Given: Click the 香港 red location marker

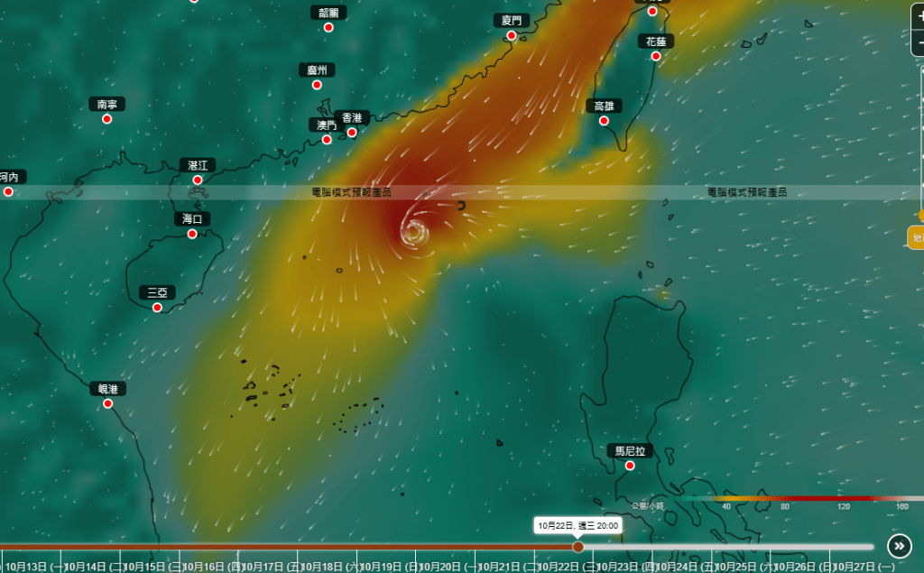Looking at the screenshot, I should click(x=352, y=133).
